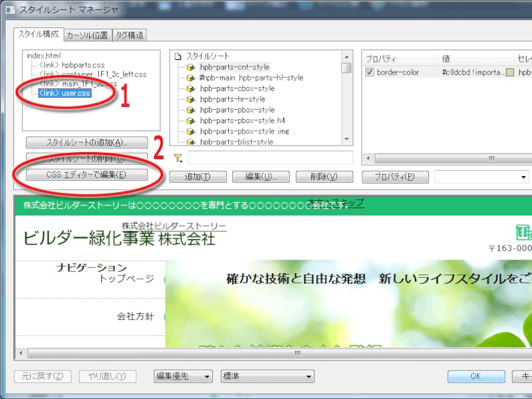
Task: Select index.html in the file tree
Action: [44, 56]
